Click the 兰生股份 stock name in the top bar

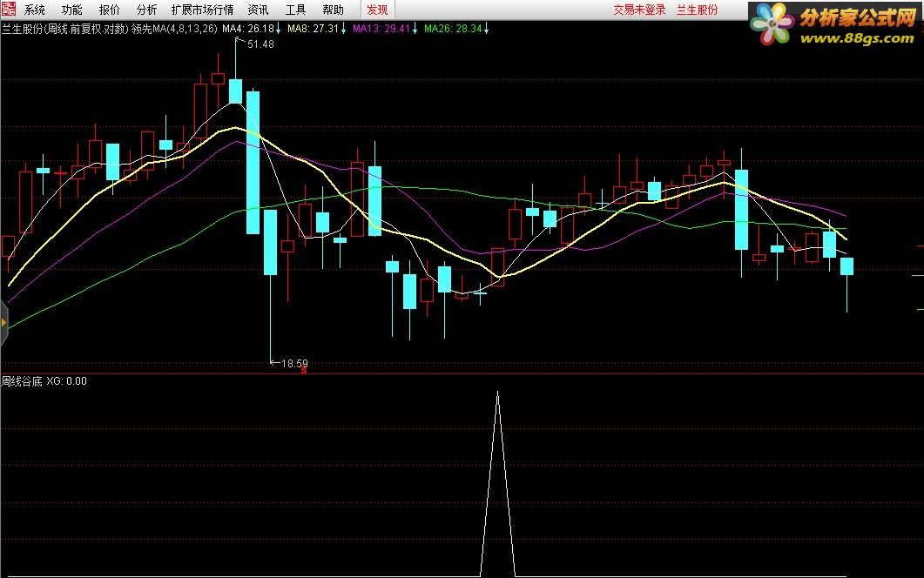[697, 10]
